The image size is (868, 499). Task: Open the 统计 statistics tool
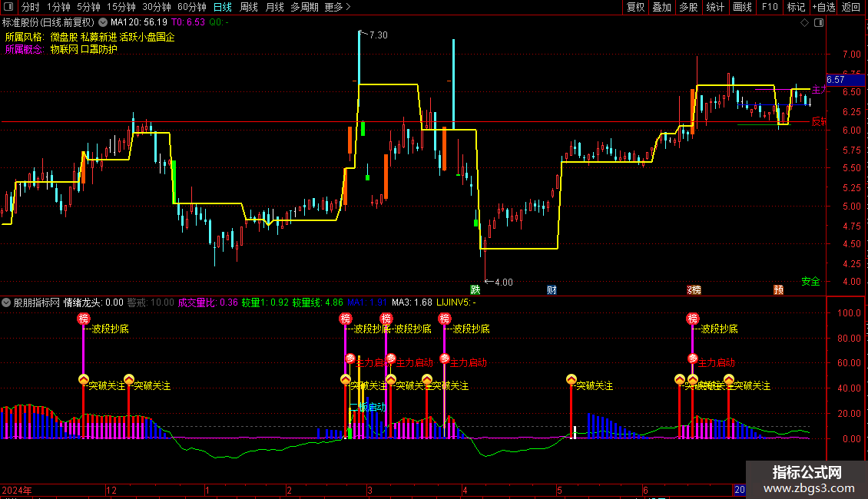(x=715, y=7)
